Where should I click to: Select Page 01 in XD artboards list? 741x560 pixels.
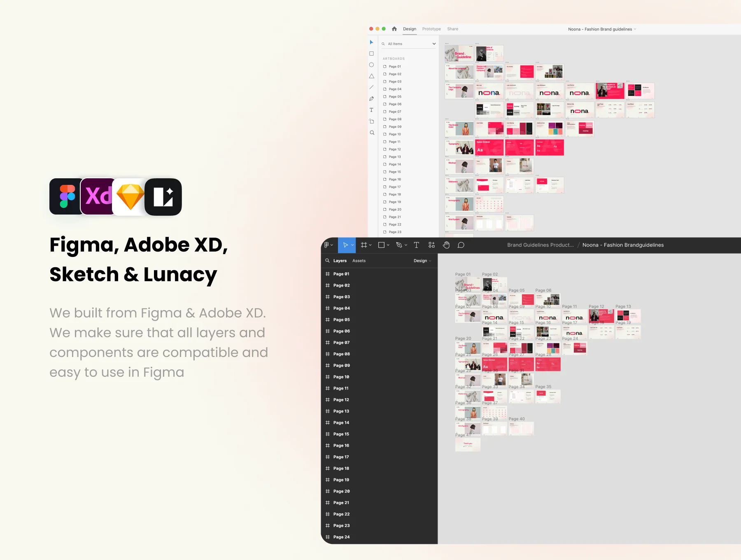pyautogui.click(x=392, y=67)
